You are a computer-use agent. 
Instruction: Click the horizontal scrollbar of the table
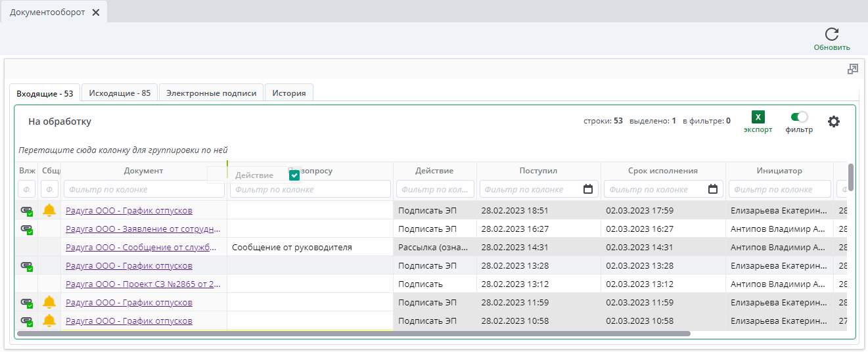coord(354,334)
